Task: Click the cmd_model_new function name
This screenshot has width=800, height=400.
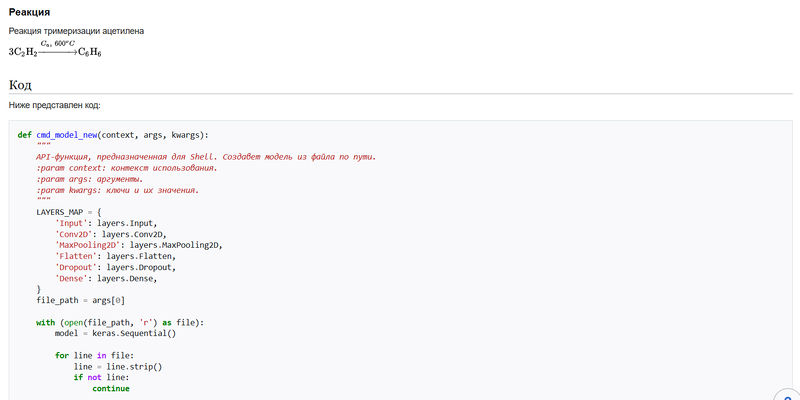Action: [x=66, y=135]
